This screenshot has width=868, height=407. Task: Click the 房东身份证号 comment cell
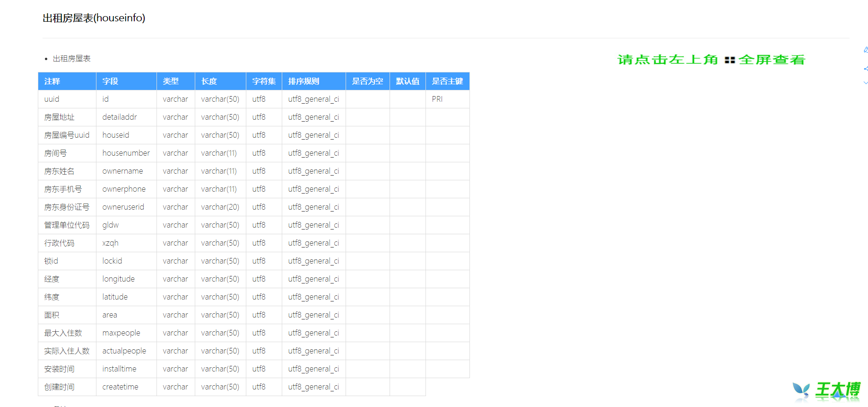click(67, 207)
